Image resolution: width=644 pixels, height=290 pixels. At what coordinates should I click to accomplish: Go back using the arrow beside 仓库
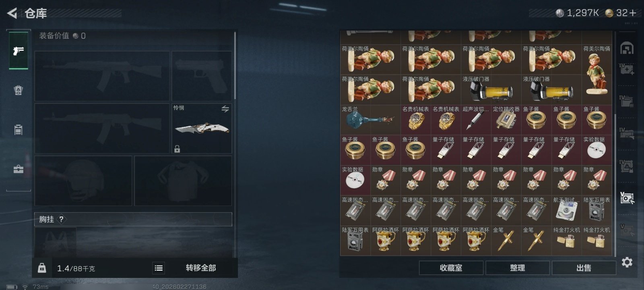pyautogui.click(x=12, y=13)
